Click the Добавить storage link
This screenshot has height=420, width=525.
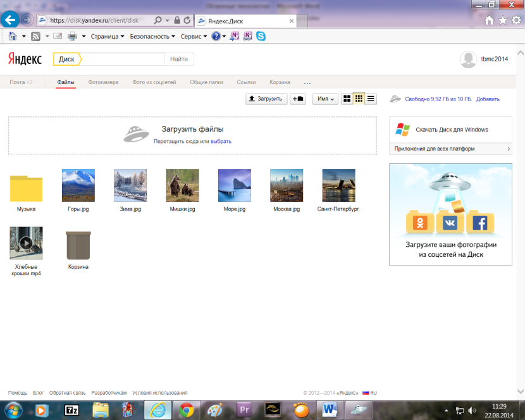(488, 99)
